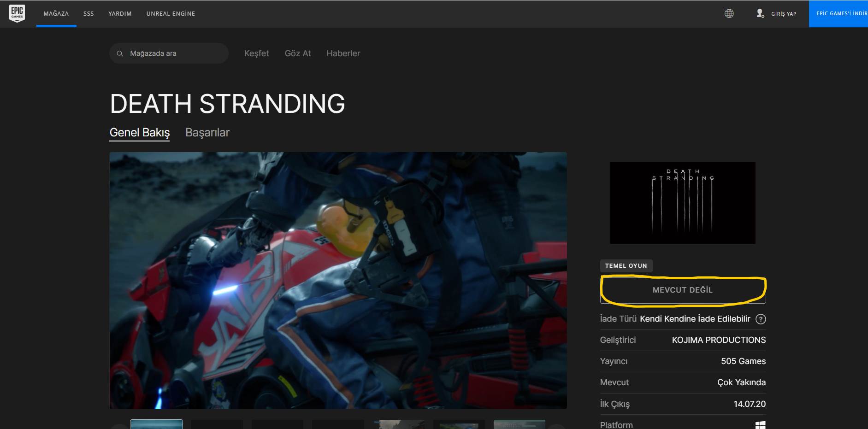Click the Platform label
The height and width of the screenshot is (429, 868).
[x=616, y=425]
